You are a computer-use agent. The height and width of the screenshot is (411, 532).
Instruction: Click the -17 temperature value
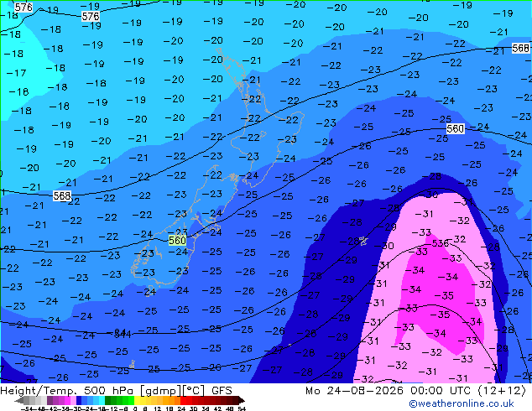click(x=16, y=73)
